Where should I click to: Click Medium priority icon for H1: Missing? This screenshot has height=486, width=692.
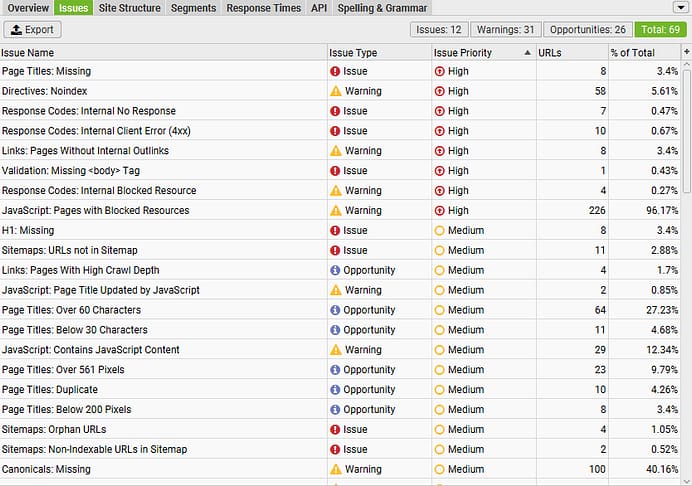pyautogui.click(x=439, y=230)
